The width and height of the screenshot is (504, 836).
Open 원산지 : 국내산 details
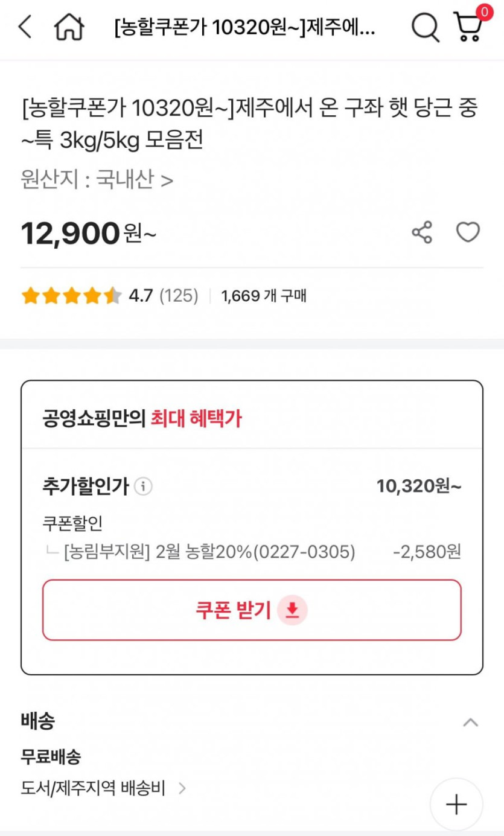97,179
